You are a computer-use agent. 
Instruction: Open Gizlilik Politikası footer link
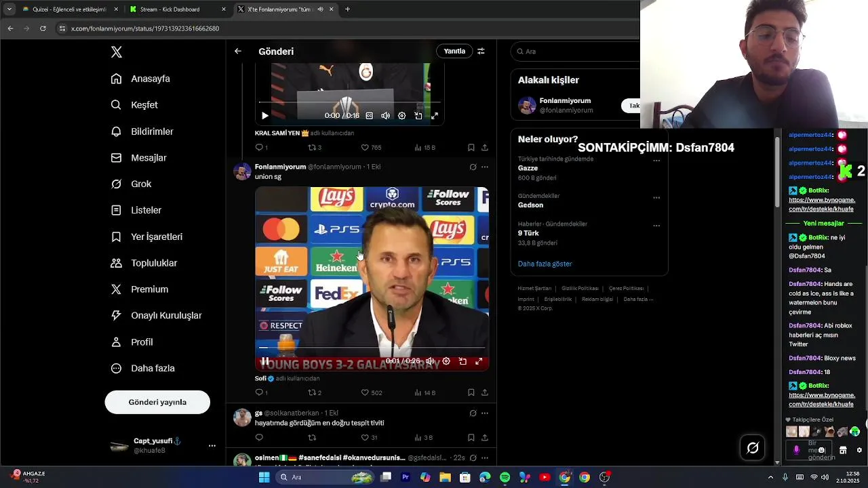(580, 289)
